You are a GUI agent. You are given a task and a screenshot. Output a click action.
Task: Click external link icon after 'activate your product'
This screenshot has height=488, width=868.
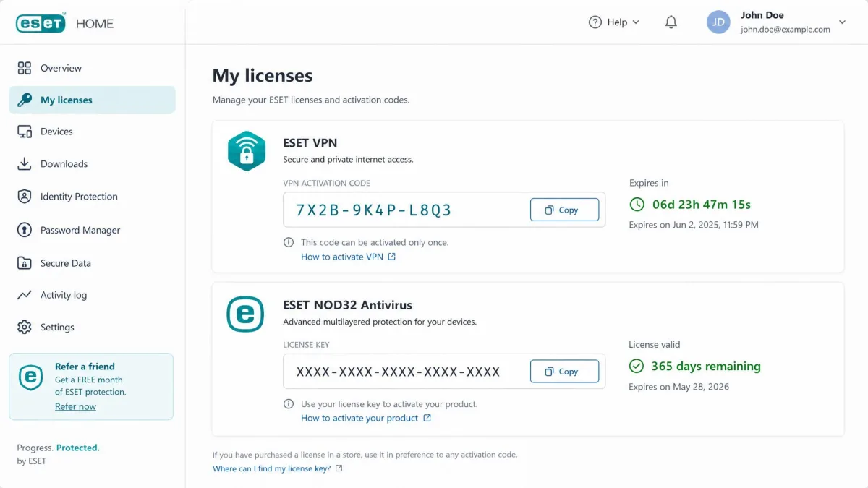(x=427, y=418)
